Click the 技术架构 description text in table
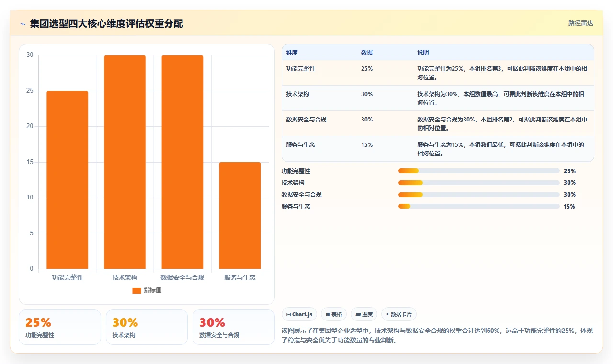Image resolution: width=613 pixels, height=364 pixels. point(500,98)
